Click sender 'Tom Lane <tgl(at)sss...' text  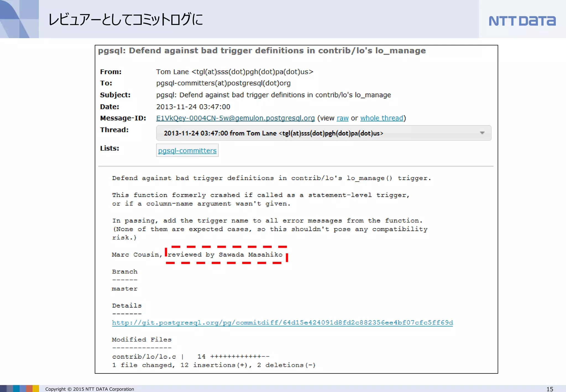tap(234, 72)
